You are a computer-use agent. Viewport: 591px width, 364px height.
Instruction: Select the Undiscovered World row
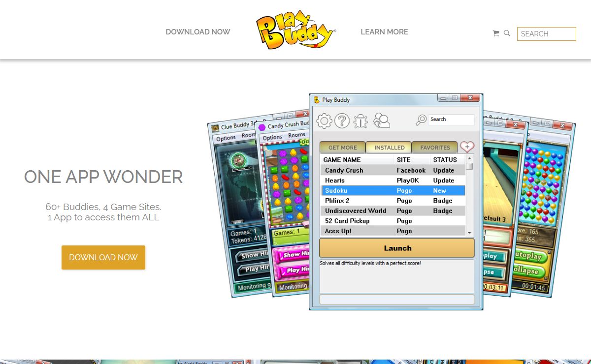[394, 211]
